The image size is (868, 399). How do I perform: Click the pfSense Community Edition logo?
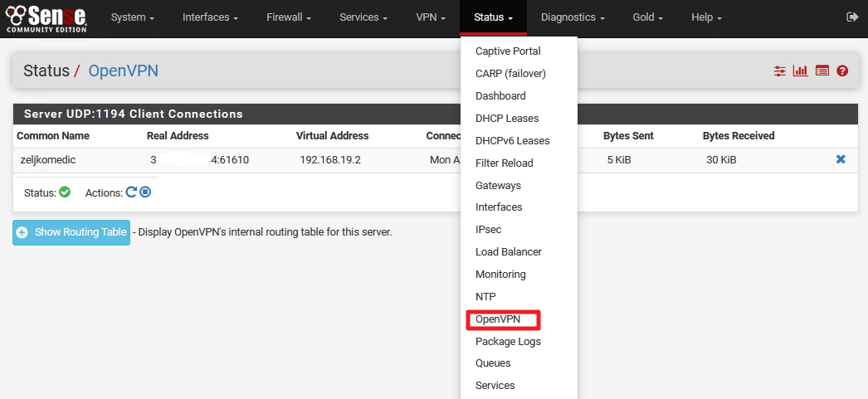pos(46,18)
